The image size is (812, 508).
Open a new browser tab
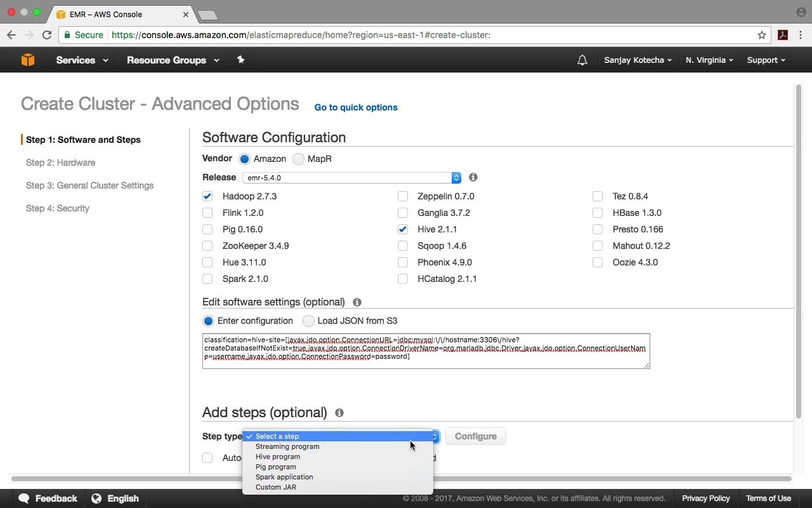click(207, 15)
